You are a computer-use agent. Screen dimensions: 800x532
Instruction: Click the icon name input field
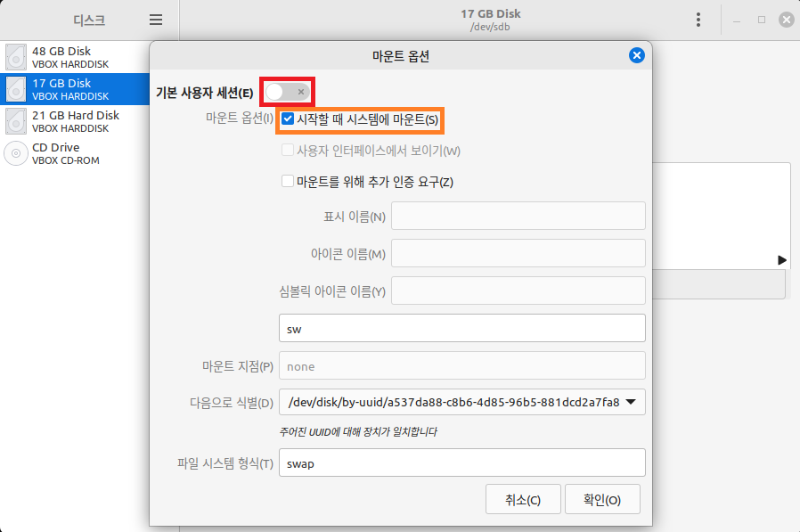(x=518, y=253)
